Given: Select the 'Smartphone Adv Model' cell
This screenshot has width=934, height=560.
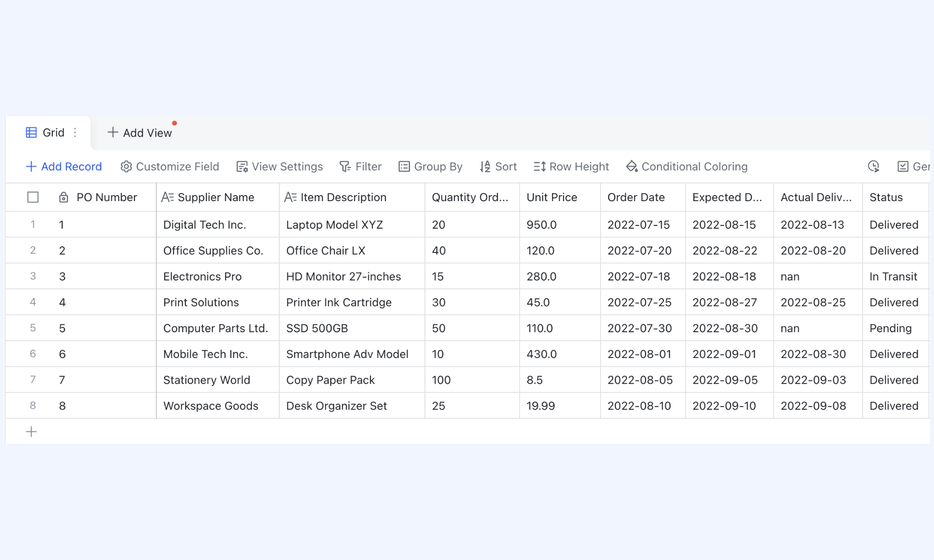Looking at the screenshot, I should point(352,354).
